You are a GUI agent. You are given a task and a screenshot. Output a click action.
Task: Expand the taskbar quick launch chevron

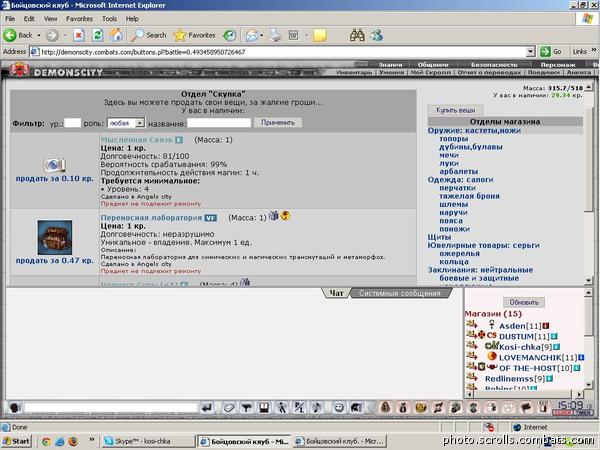pyautogui.click(x=92, y=439)
